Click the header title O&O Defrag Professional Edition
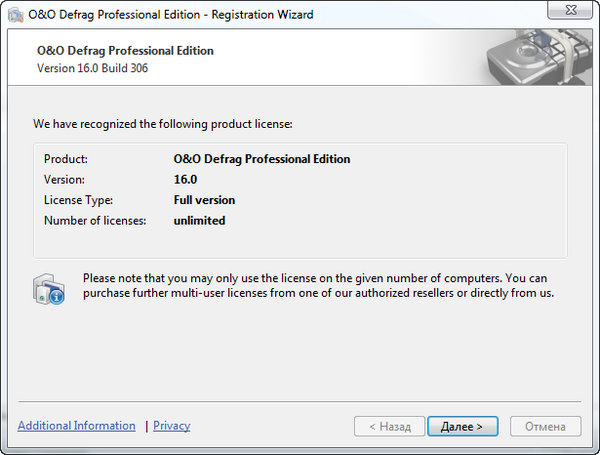 click(125, 51)
